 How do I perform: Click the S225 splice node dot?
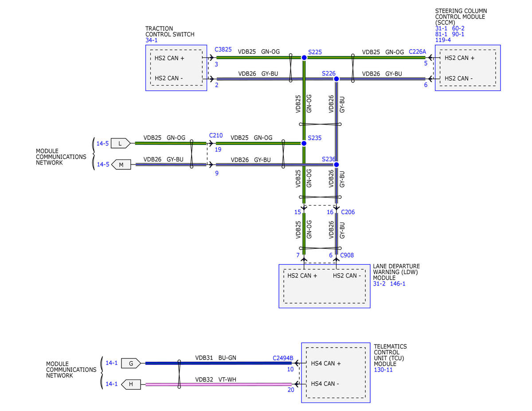(x=304, y=58)
